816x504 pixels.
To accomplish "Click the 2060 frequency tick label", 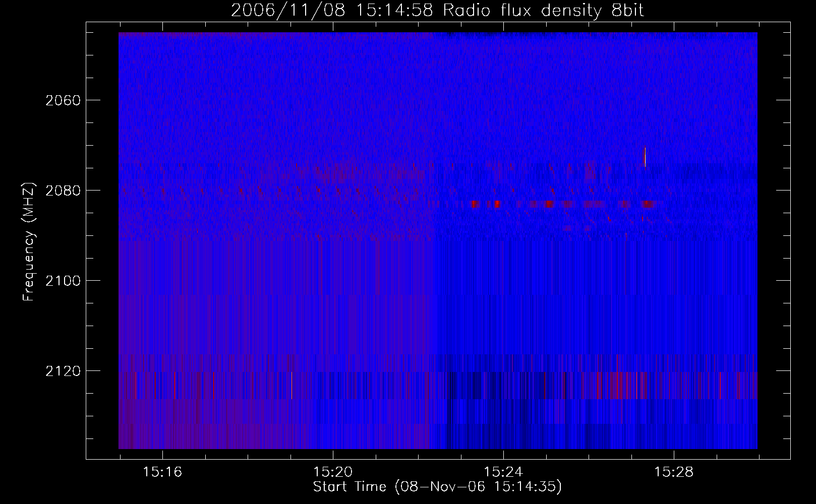I will coord(63,100).
